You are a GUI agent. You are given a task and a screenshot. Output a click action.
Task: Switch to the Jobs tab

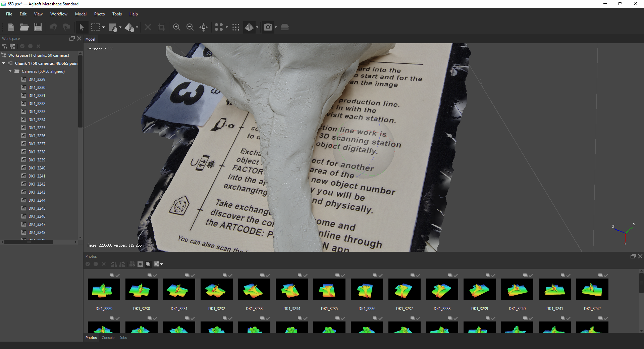tap(123, 338)
